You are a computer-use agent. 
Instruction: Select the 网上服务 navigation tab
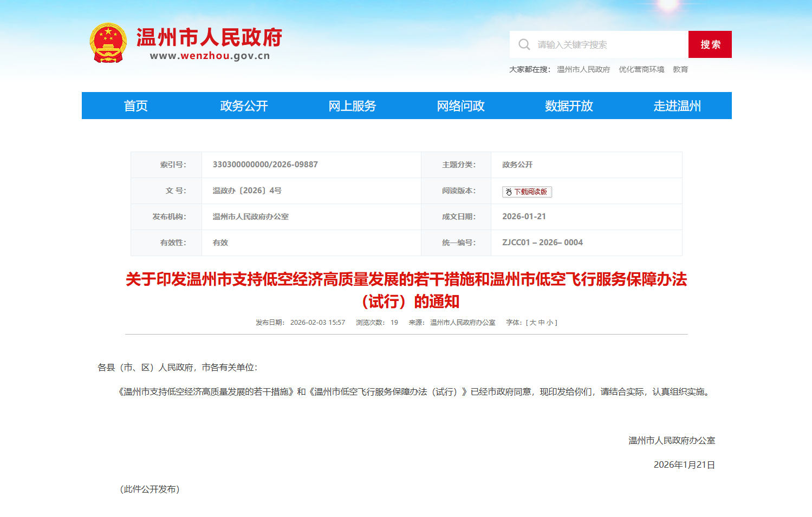click(x=352, y=106)
